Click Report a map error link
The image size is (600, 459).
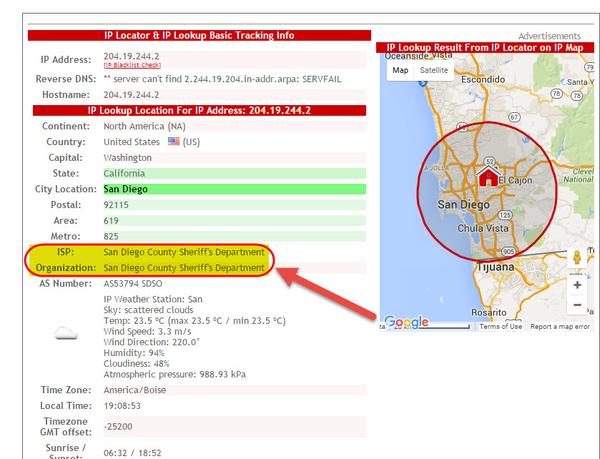pyautogui.click(x=561, y=327)
